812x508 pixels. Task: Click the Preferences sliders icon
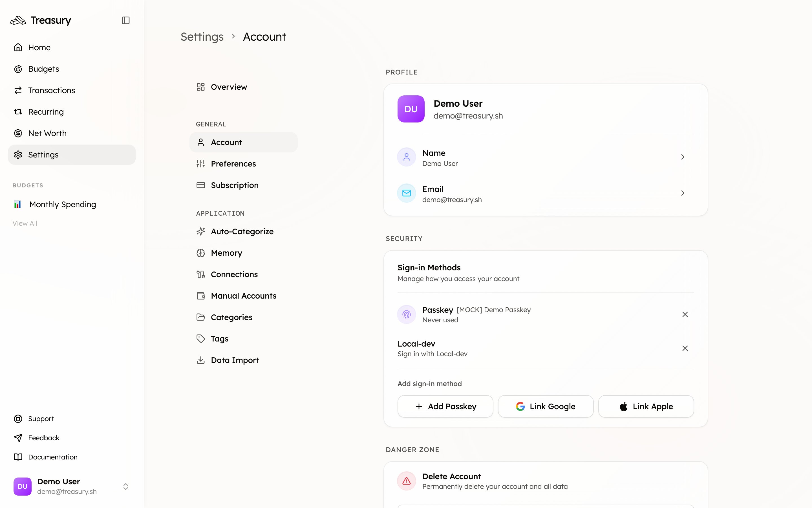click(x=201, y=164)
